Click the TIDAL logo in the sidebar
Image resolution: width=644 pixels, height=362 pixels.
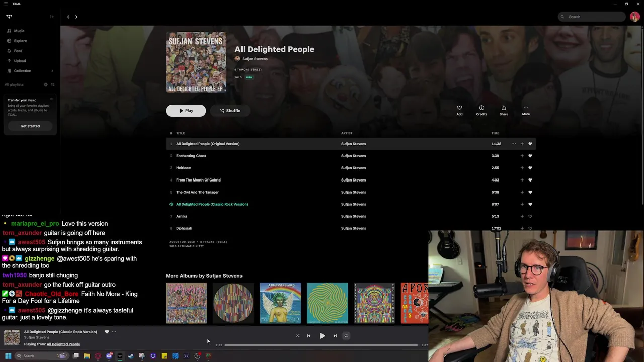(x=9, y=17)
